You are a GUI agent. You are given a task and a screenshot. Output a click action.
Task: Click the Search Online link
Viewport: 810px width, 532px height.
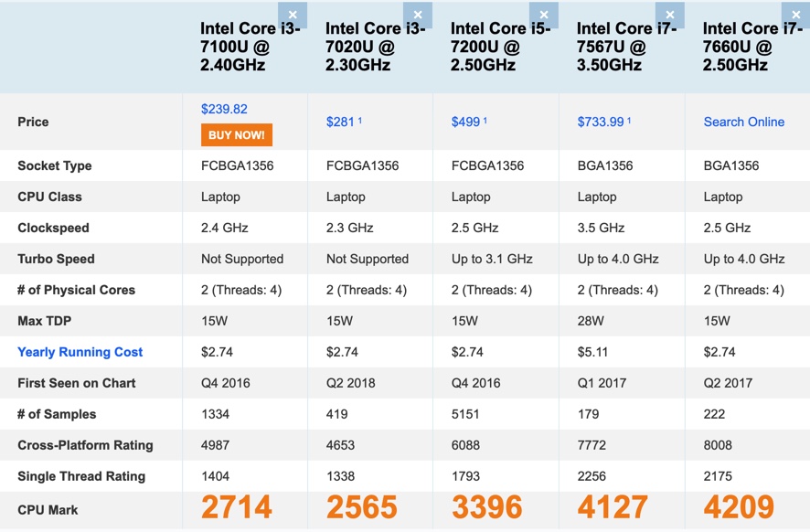(x=743, y=122)
